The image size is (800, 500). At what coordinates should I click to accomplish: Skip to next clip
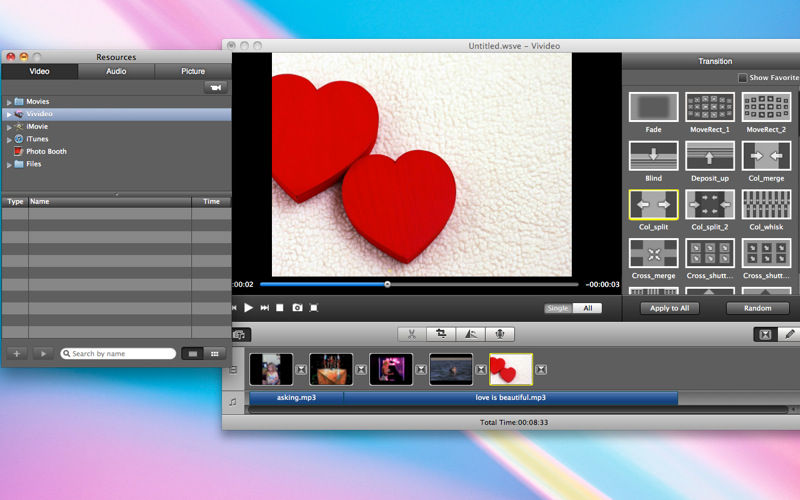click(265, 308)
